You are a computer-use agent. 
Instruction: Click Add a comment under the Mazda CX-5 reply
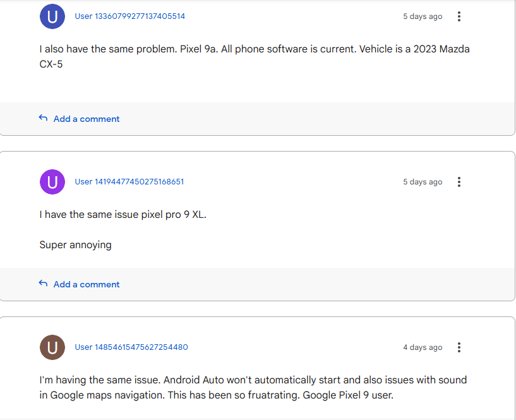coord(86,118)
